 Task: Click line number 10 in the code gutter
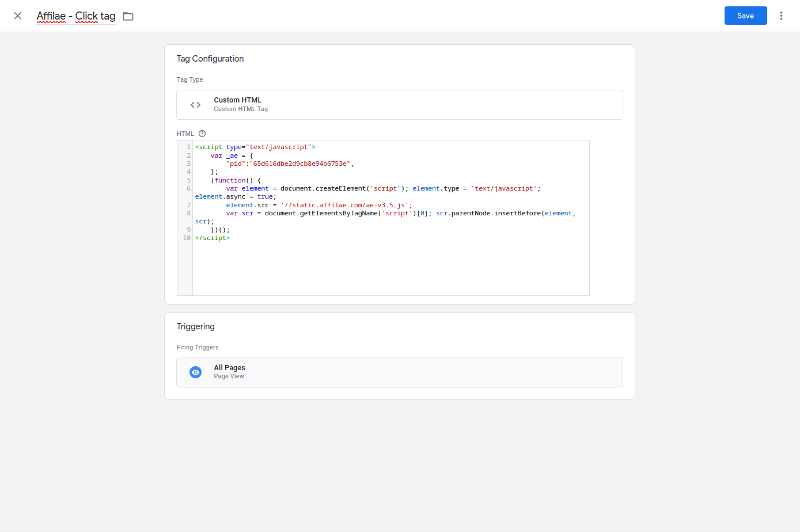[x=187, y=238]
